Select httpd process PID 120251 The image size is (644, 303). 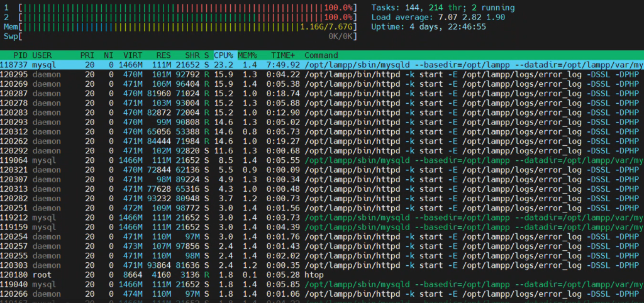322,207
